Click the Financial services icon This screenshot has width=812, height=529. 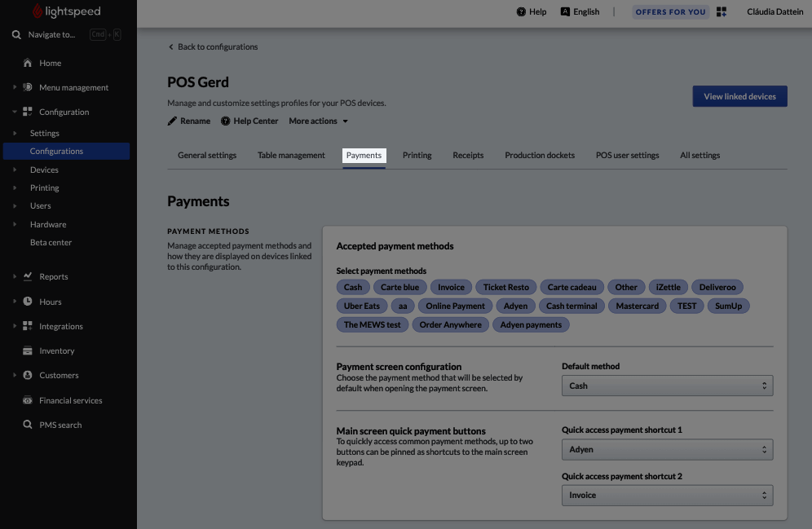click(x=28, y=400)
